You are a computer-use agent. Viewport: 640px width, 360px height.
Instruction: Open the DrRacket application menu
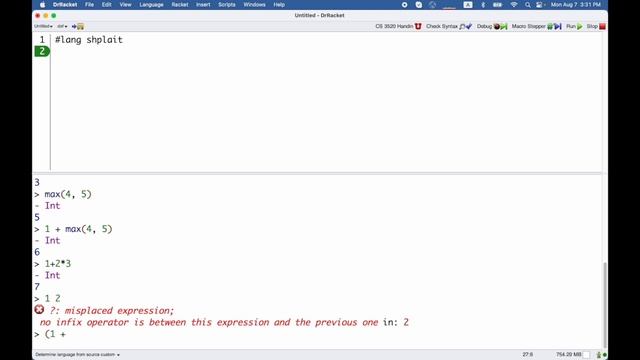click(x=65, y=4)
